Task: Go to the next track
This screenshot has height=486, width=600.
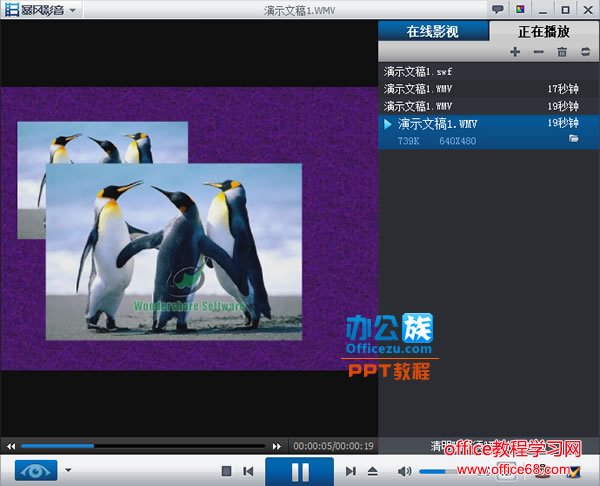Action: click(x=351, y=471)
